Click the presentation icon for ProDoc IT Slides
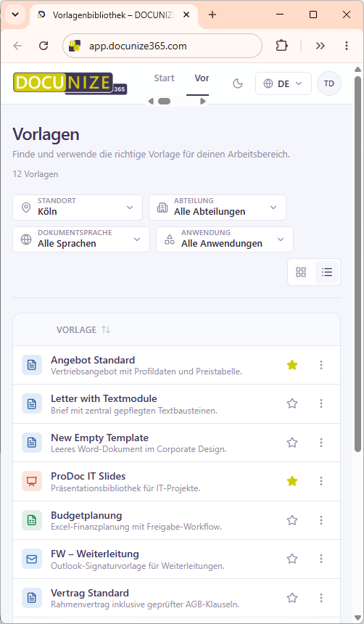The height and width of the screenshot is (624, 364). (x=32, y=481)
